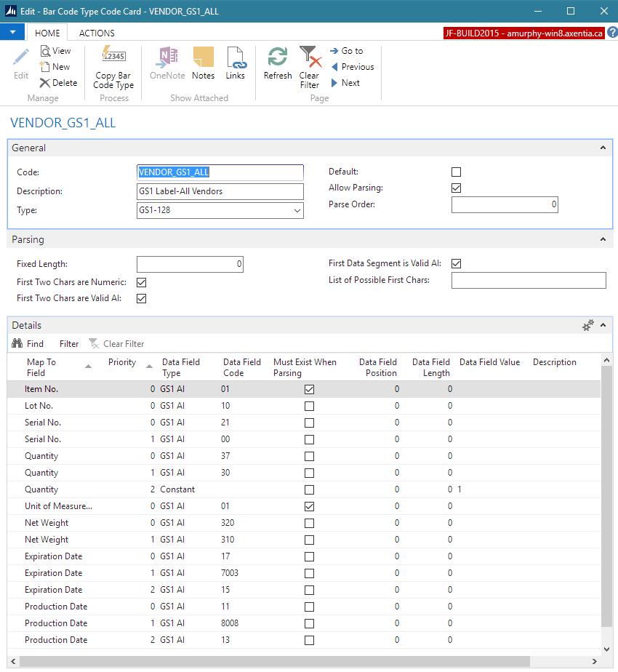618x672 pixels.
Task: Open the help question mark icon
Action: (x=611, y=33)
